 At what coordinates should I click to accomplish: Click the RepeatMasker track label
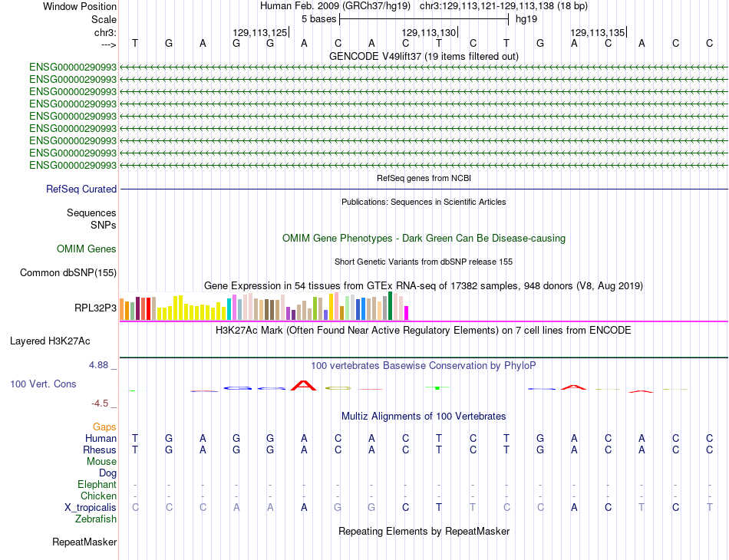(x=84, y=542)
